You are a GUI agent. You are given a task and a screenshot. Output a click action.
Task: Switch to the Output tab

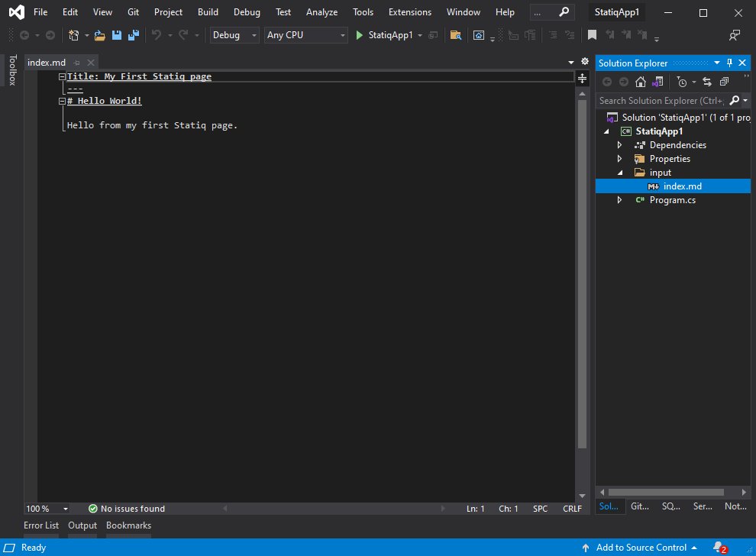(82, 525)
